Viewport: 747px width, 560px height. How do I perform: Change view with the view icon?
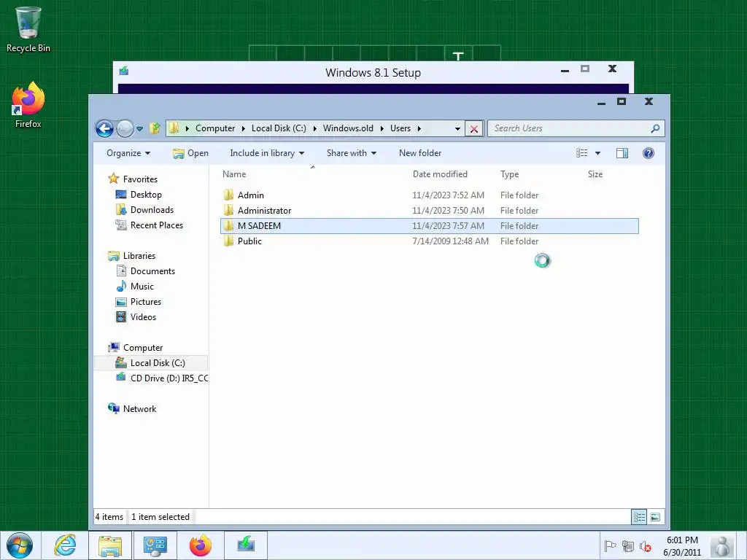pos(581,153)
